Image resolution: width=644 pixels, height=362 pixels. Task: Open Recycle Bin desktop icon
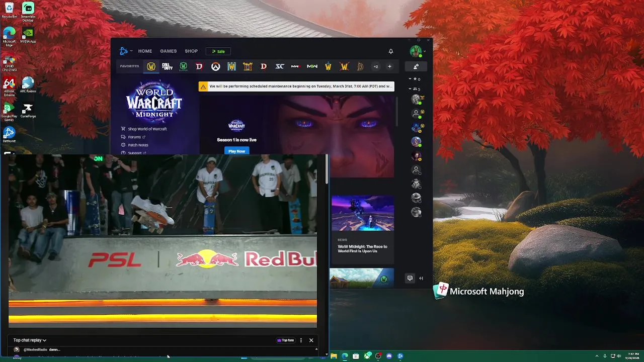click(x=9, y=11)
